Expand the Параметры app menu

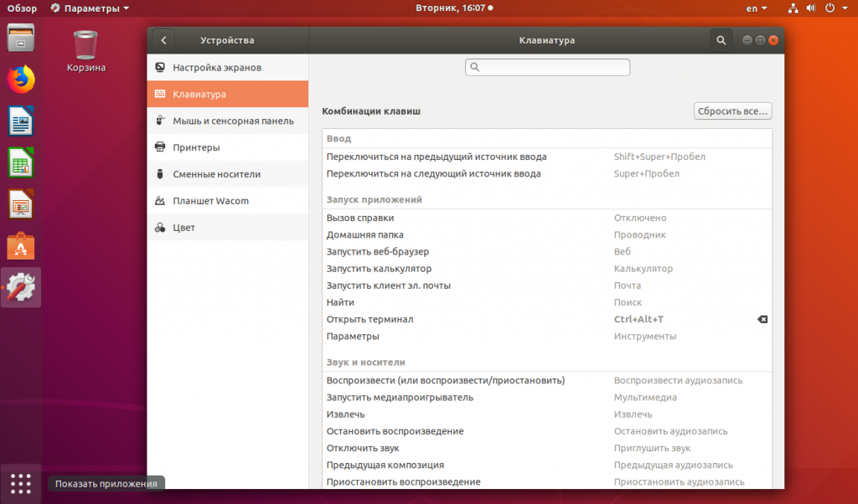pos(90,8)
